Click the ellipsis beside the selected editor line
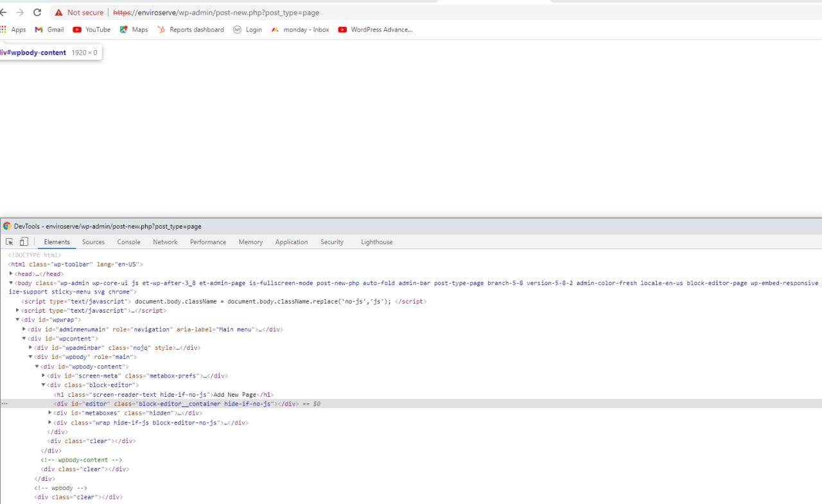822x504 pixels. tap(4, 404)
